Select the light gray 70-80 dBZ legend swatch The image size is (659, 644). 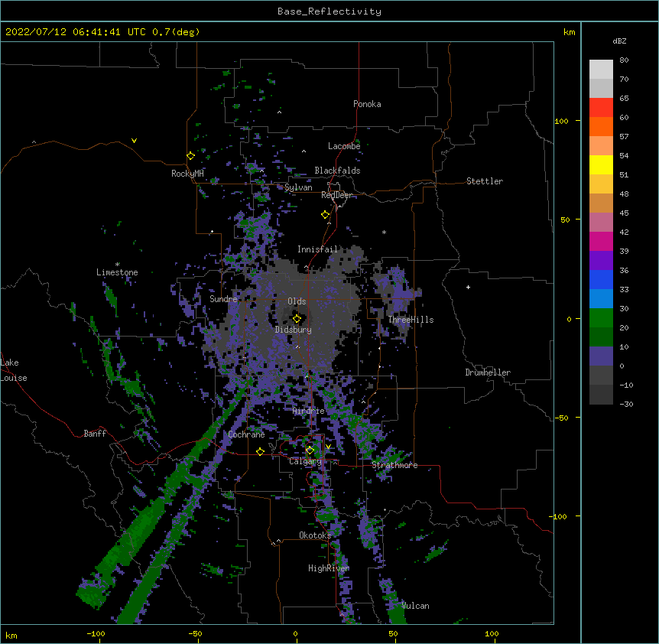click(x=601, y=70)
